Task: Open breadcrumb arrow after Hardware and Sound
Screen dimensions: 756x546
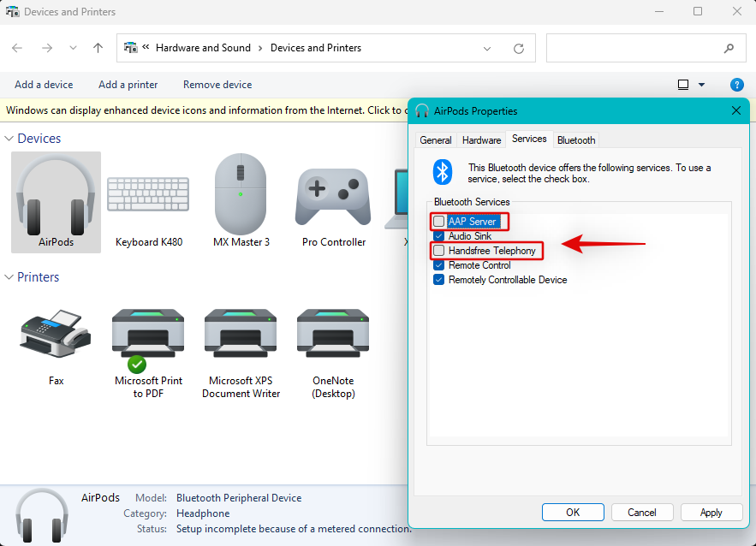Action: click(x=260, y=48)
